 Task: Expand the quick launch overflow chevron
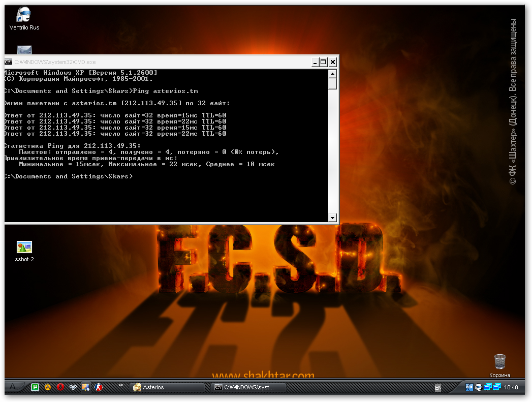[121, 385]
